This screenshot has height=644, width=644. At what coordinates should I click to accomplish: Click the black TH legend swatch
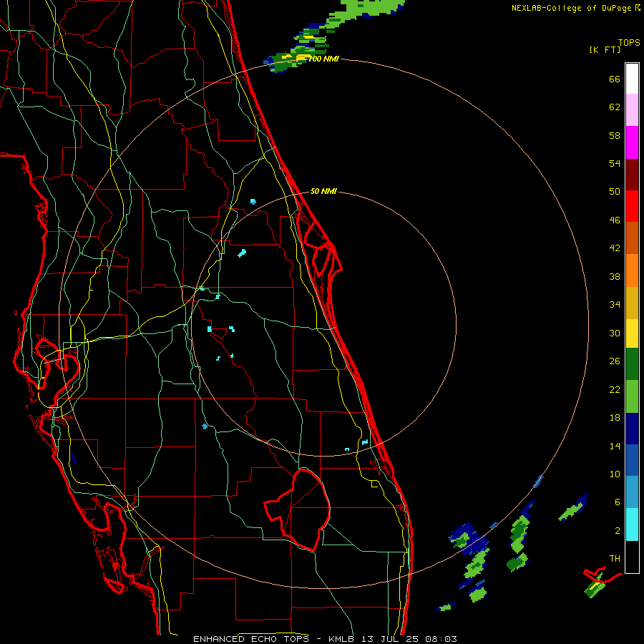pos(632,557)
